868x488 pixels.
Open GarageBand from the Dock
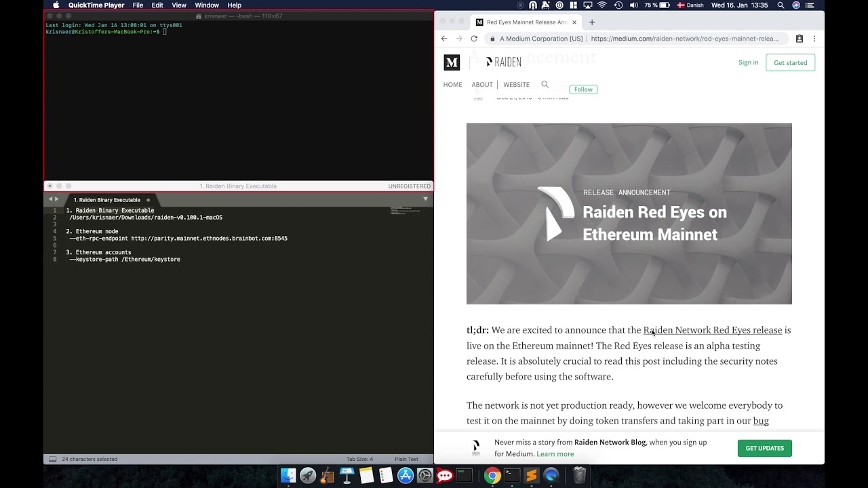[328, 476]
